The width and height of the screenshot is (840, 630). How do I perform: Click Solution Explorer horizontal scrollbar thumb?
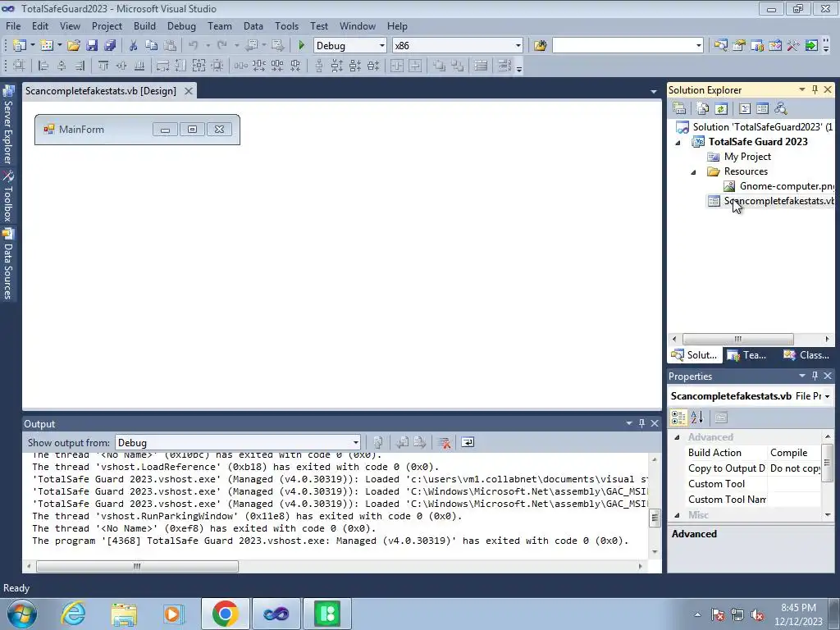tap(737, 339)
